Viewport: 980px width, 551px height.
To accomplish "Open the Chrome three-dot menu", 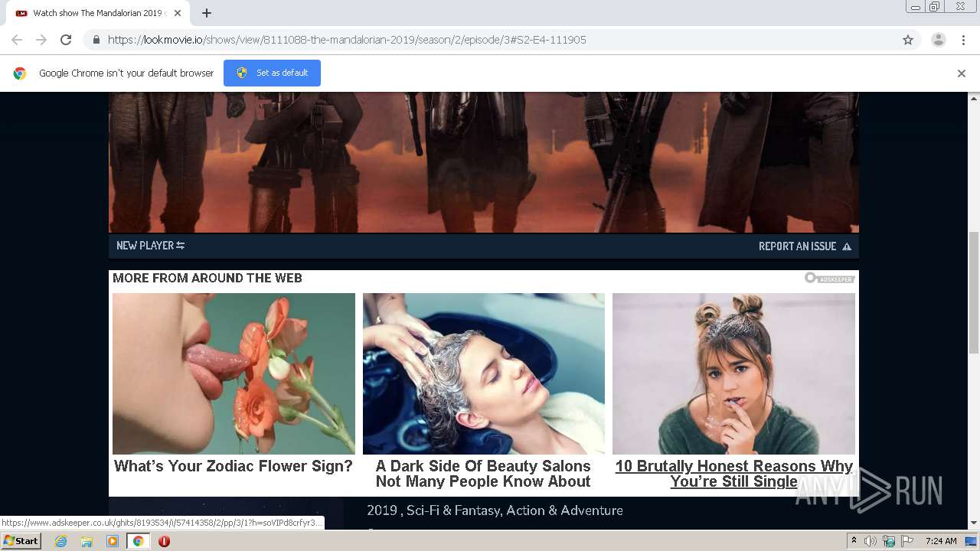I will tap(963, 40).
